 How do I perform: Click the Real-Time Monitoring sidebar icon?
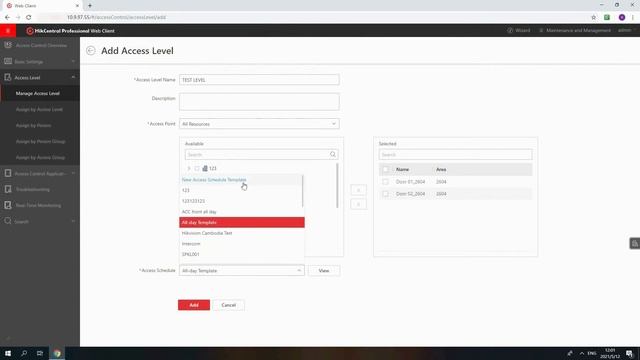click(8, 205)
